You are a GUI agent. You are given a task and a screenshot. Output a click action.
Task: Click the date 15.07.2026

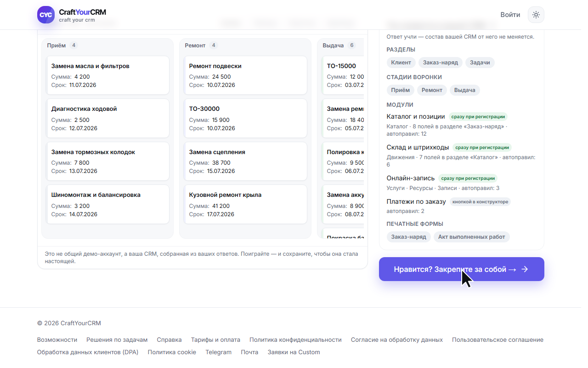coord(221,171)
